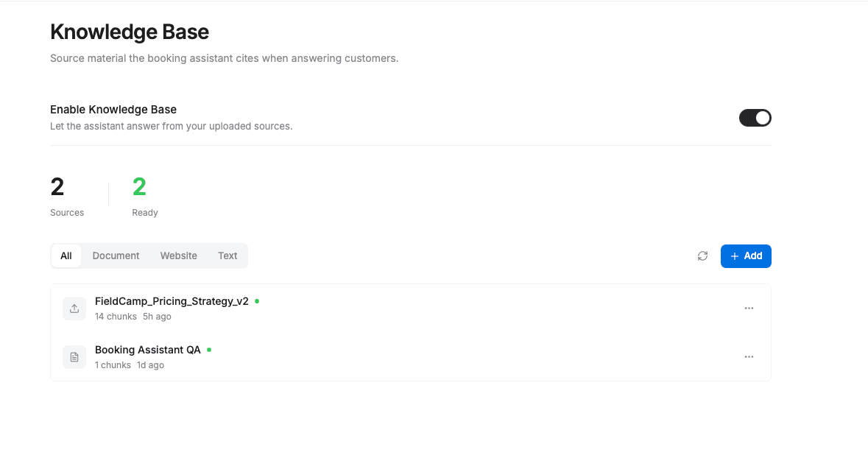Screen dimensions: 868x472
Task: Click the document icon beside Booking Assistant QA
Action: pyautogui.click(x=74, y=356)
